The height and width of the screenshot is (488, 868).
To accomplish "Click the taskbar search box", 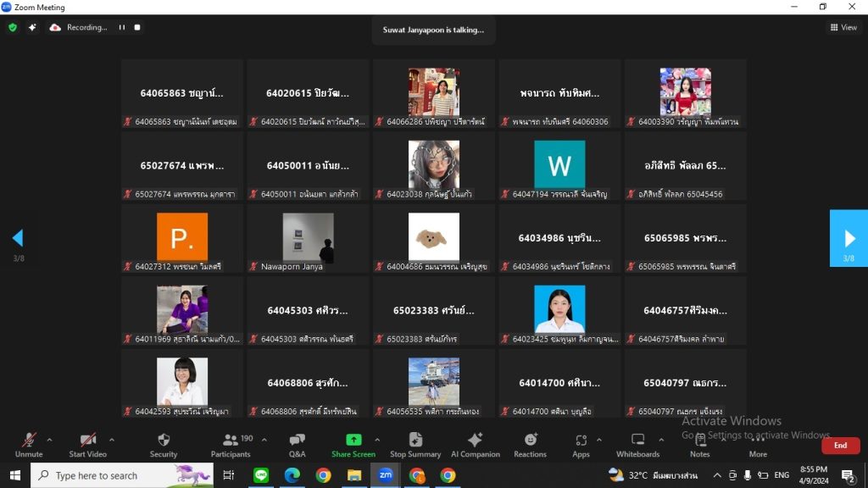I will (x=122, y=475).
